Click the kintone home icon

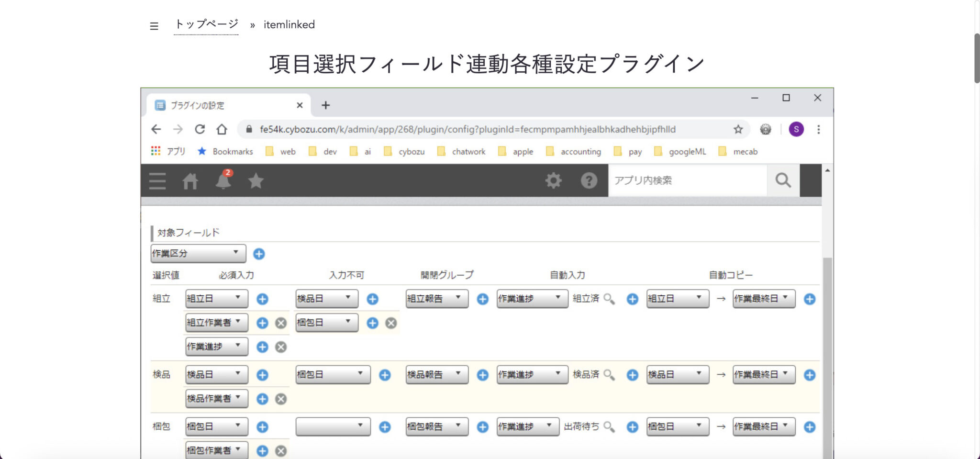click(190, 181)
